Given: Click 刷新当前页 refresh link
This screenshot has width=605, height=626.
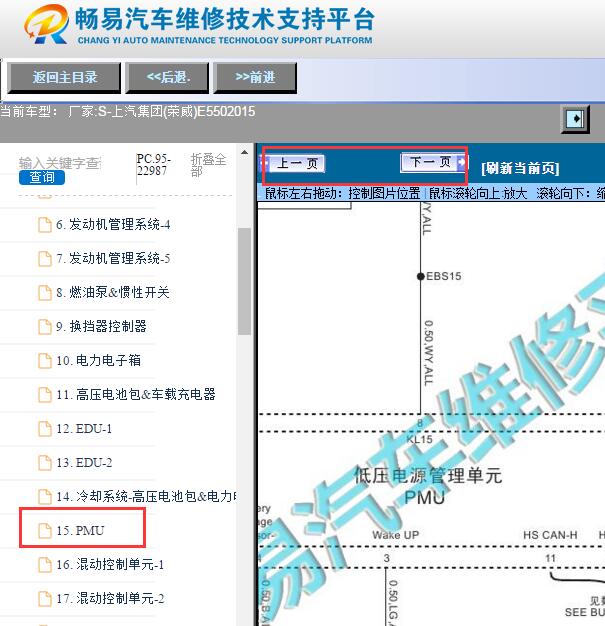Looking at the screenshot, I should pos(520,168).
